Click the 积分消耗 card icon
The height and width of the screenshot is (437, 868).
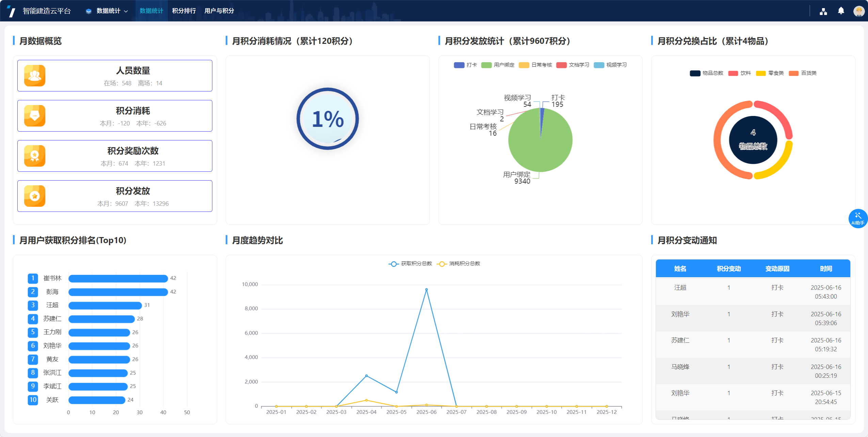35,116
